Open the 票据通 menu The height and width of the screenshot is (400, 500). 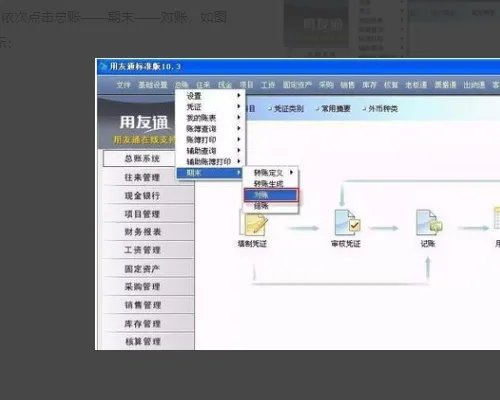[445, 85]
